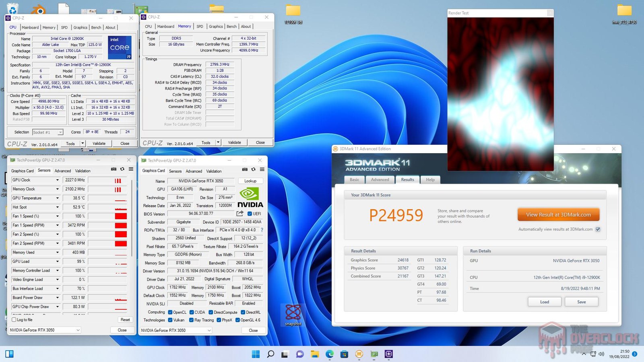Toggle Automatically view results at 3DMark.com
Viewport: 644px width, 362px height.
coord(598,229)
